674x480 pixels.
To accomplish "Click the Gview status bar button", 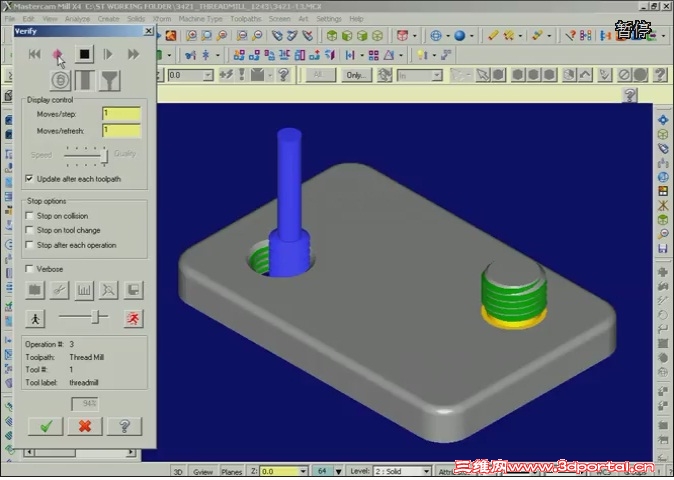I will (202, 471).
